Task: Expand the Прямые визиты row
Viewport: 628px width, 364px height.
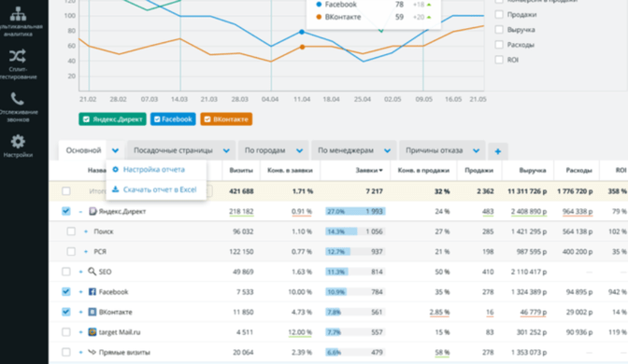Action: [80, 352]
